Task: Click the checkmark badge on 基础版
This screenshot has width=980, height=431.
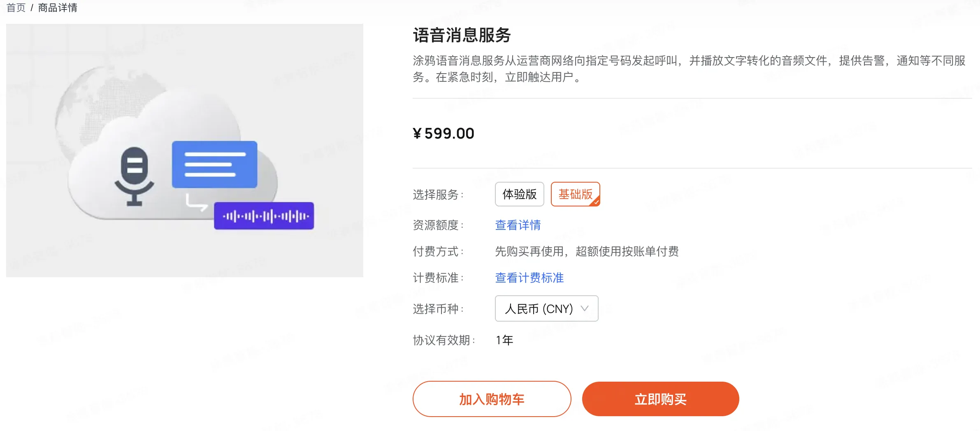Action: (596, 202)
